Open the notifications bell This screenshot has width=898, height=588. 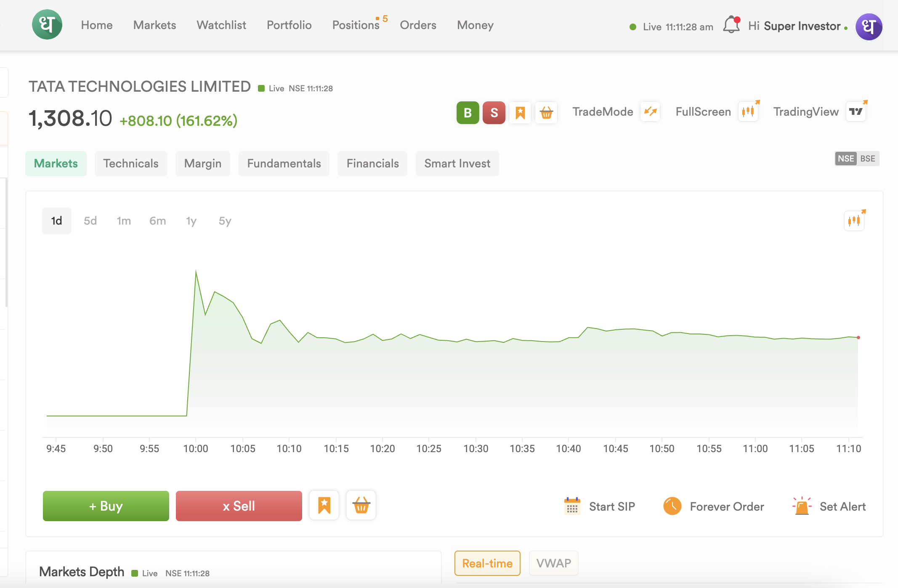(731, 25)
